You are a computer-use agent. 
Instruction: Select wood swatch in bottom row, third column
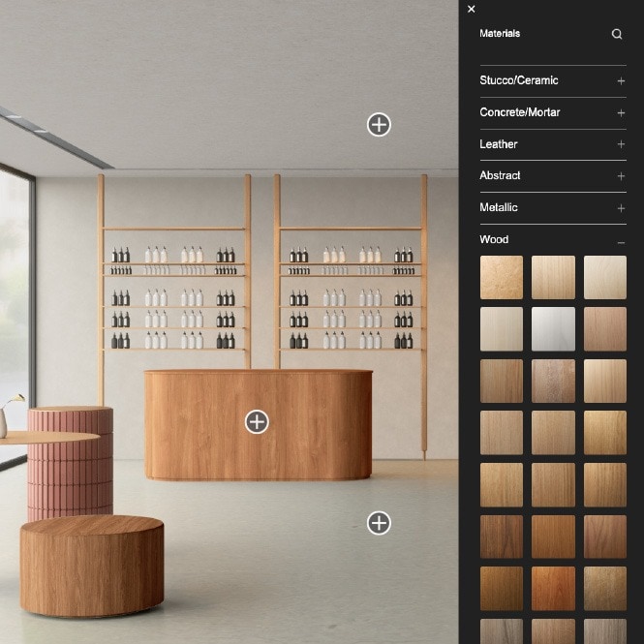tap(605, 631)
